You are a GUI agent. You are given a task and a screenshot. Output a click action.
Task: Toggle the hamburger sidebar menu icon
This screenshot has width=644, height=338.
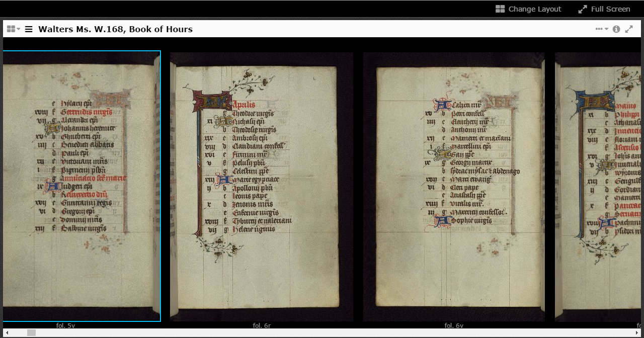[29, 29]
